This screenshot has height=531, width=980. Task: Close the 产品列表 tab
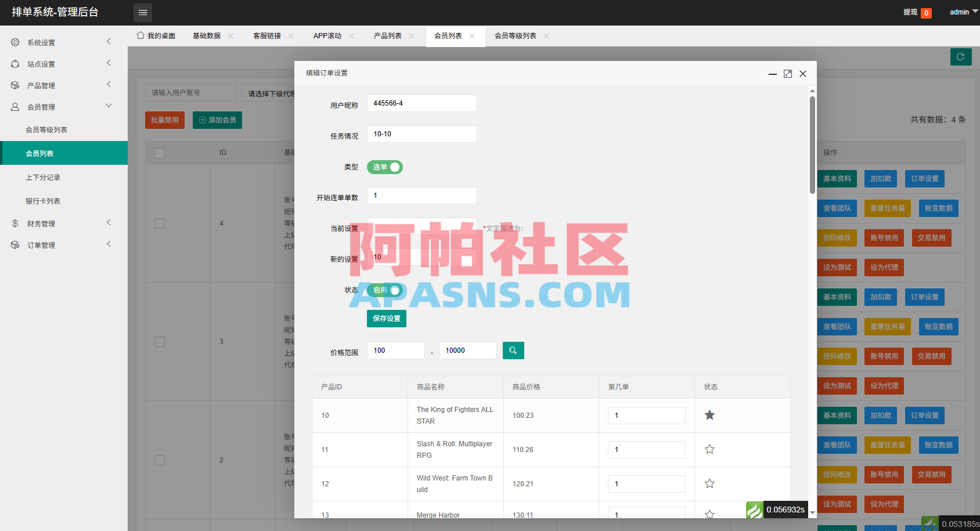pyautogui.click(x=412, y=36)
